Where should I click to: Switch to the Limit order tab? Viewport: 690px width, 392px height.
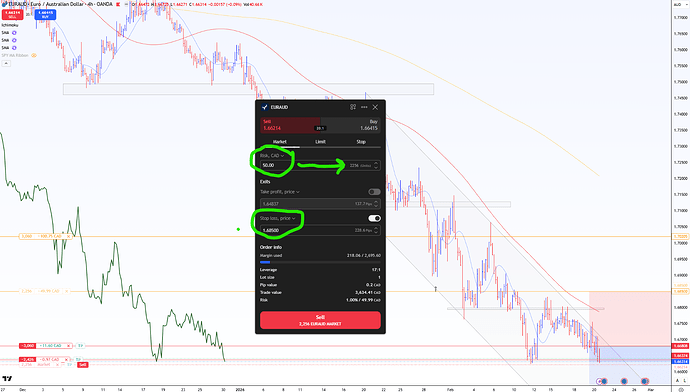pos(320,142)
